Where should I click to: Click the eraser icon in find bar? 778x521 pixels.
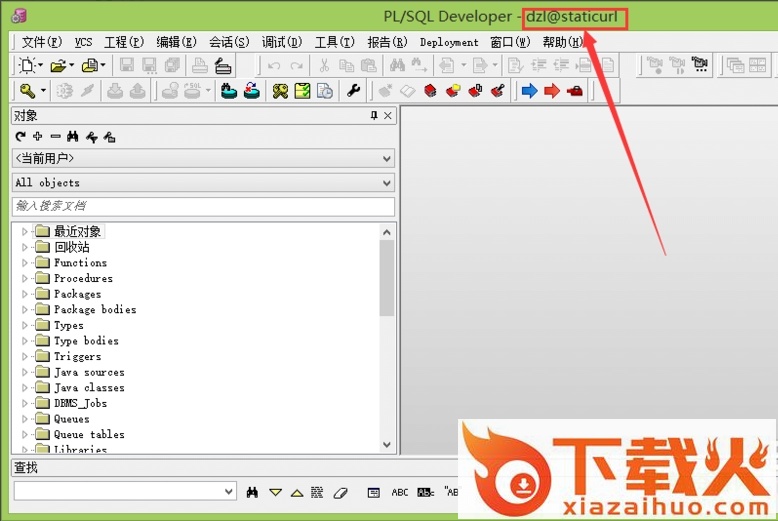(339, 492)
